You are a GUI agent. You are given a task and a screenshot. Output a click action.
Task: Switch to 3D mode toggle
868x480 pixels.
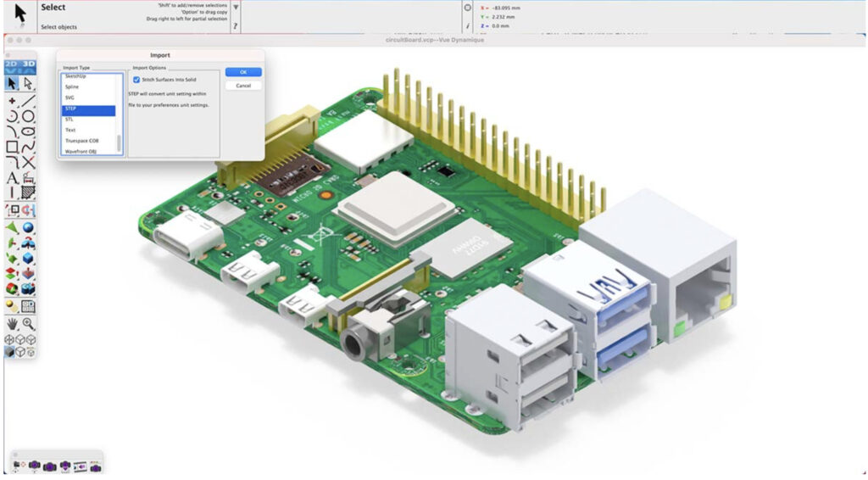28,65
